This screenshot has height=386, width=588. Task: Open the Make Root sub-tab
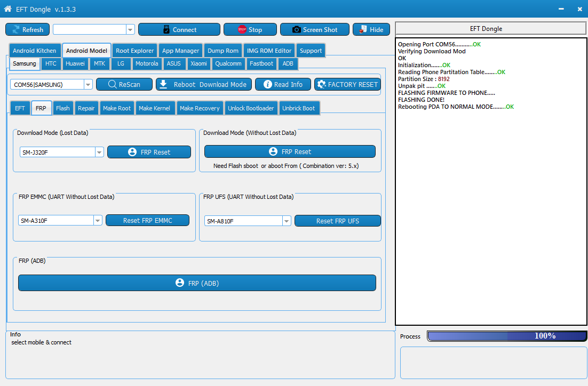[117, 108]
